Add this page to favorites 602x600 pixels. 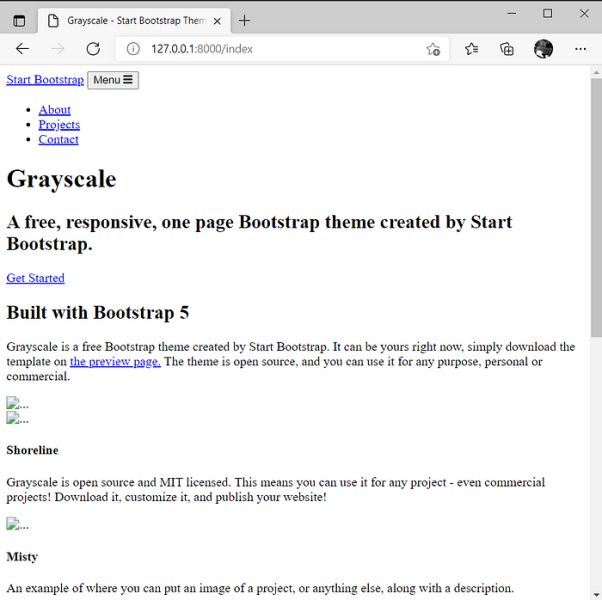pyautogui.click(x=433, y=49)
